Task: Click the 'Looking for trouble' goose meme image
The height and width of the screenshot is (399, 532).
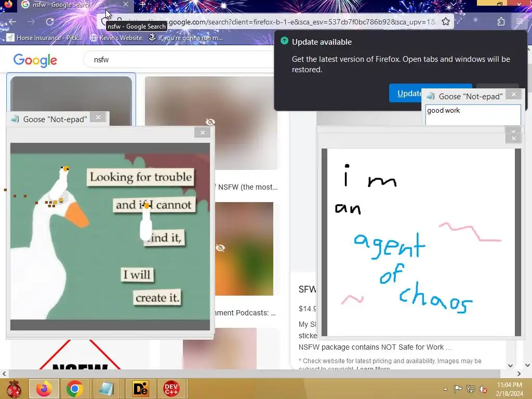Action: tap(110, 236)
